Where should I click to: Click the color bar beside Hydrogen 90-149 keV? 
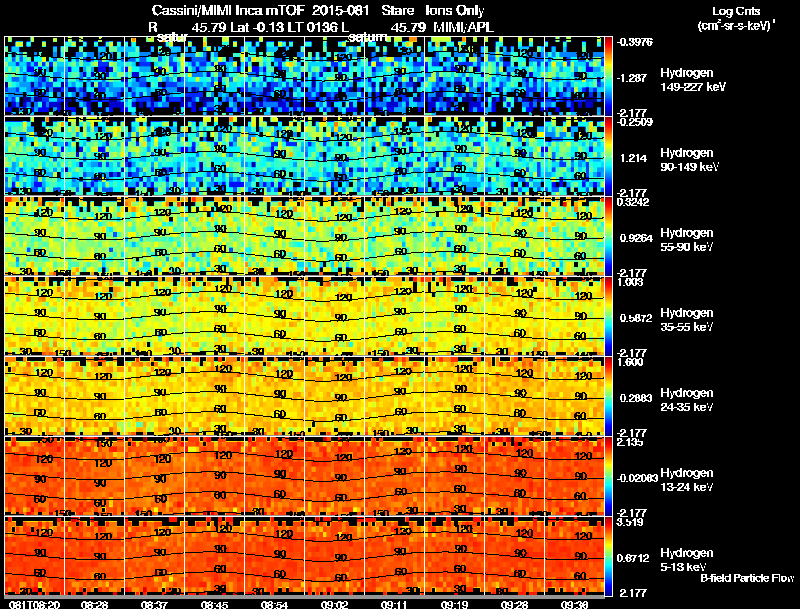point(608,156)
